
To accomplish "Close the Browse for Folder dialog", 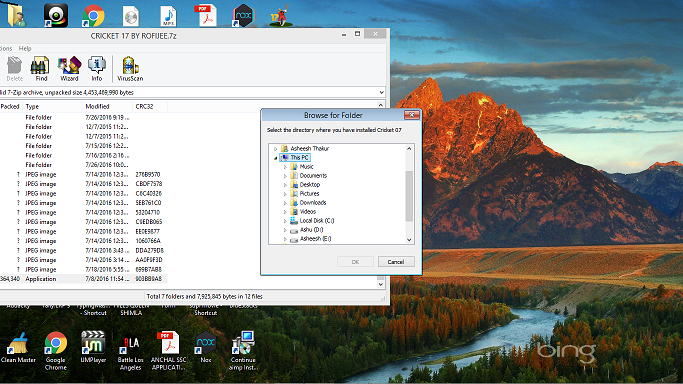I will 412,115.
